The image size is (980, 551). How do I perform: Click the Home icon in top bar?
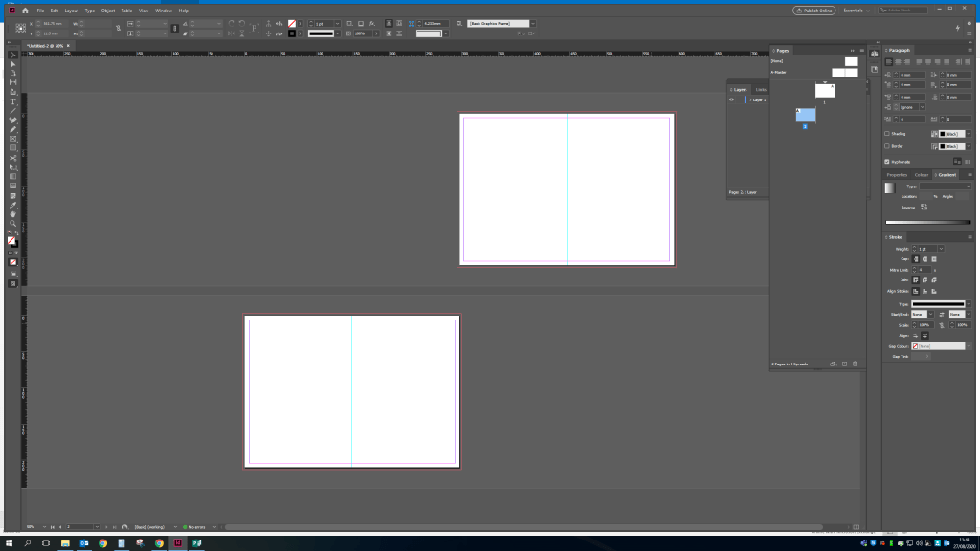click(25, 11)
